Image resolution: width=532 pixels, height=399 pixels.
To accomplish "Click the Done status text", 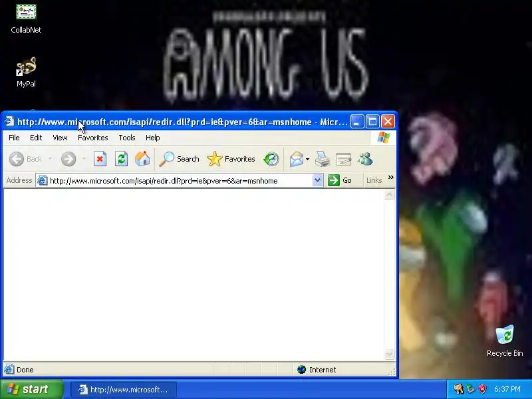I will click(25, 370).
